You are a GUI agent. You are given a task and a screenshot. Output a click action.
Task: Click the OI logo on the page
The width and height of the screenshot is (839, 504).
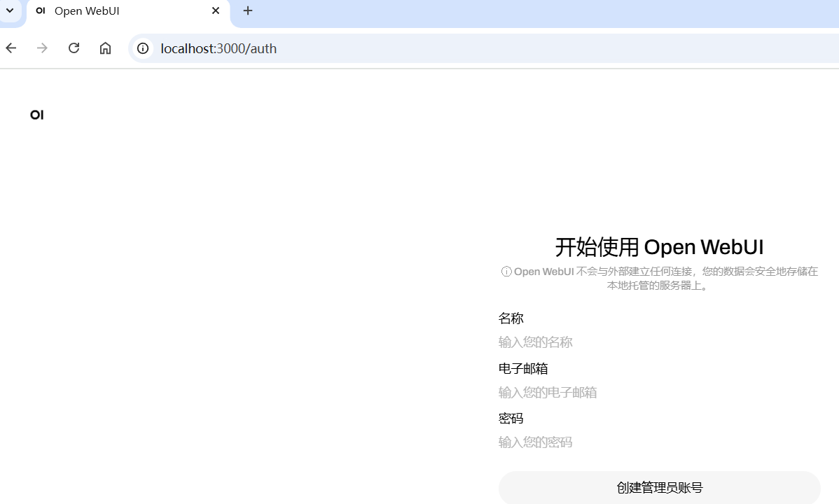click(x=37, y=115)
